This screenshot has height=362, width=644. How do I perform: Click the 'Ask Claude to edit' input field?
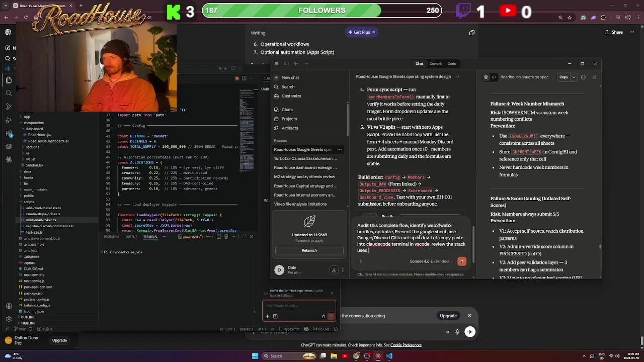pos(299,306)
